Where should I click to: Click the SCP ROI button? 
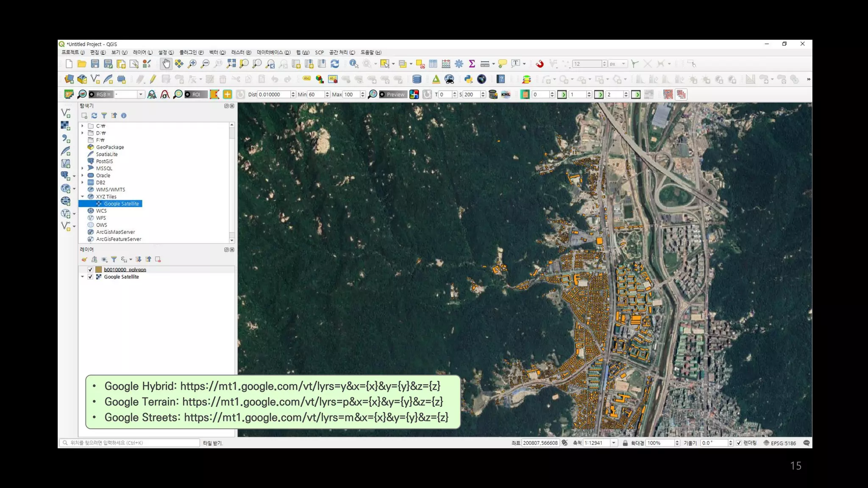click(196, 94)
